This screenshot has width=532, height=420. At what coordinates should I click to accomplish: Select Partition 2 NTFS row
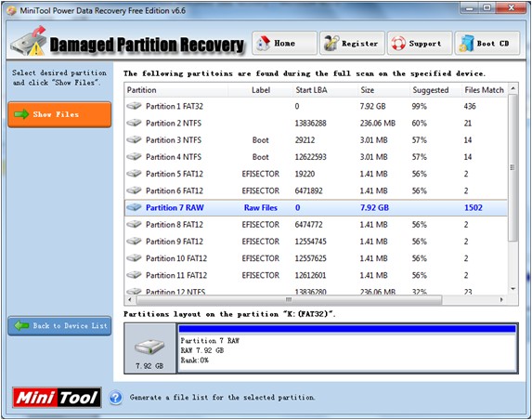pyautogui.click(x=316, y=123)
